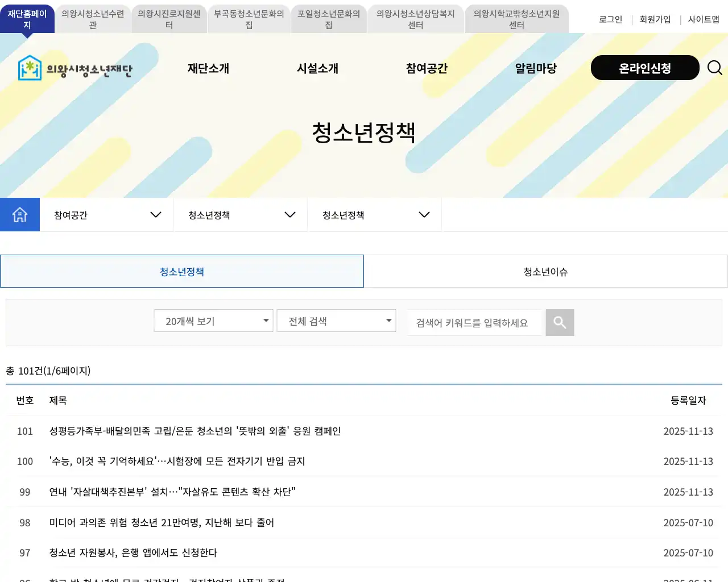Expand the middle 청소년정책 breadcrumb dropdown

point(239,214)
